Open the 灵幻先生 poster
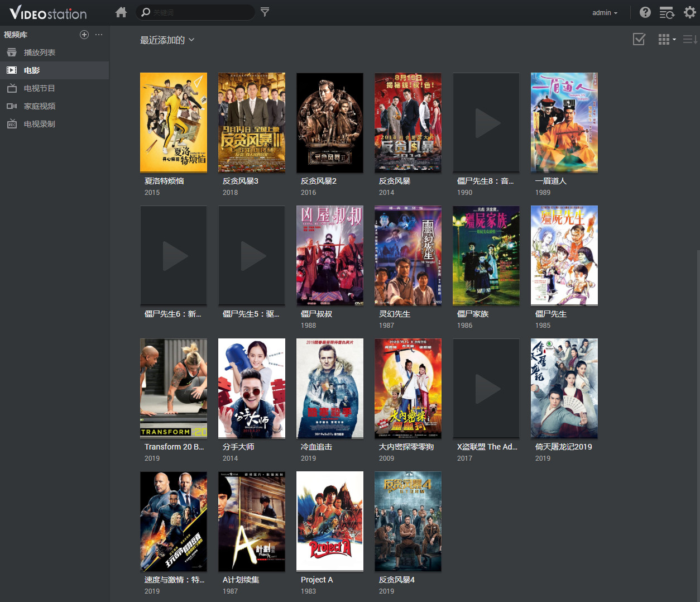The width and height of the screenshot is (700, 602). [408, 255]
